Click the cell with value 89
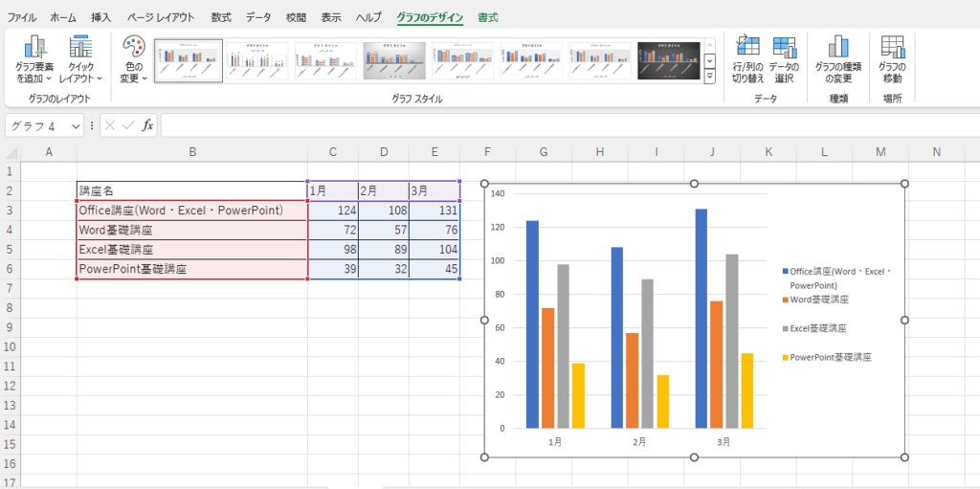Viewport: 980px width, 489px height. tap(384, 250)
